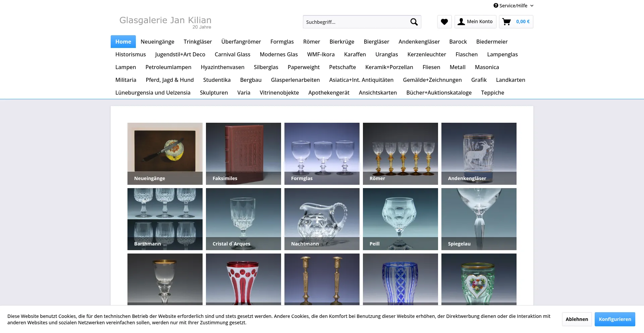Go to the Teppiche category
The height and width of the screenshot is (333, 644).
click(x=492, y=93)
